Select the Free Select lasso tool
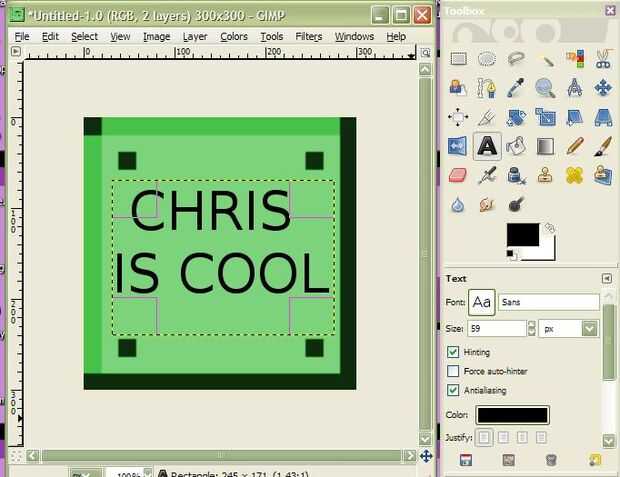This screenshot has height=477, width=620. tap(516, 59)
